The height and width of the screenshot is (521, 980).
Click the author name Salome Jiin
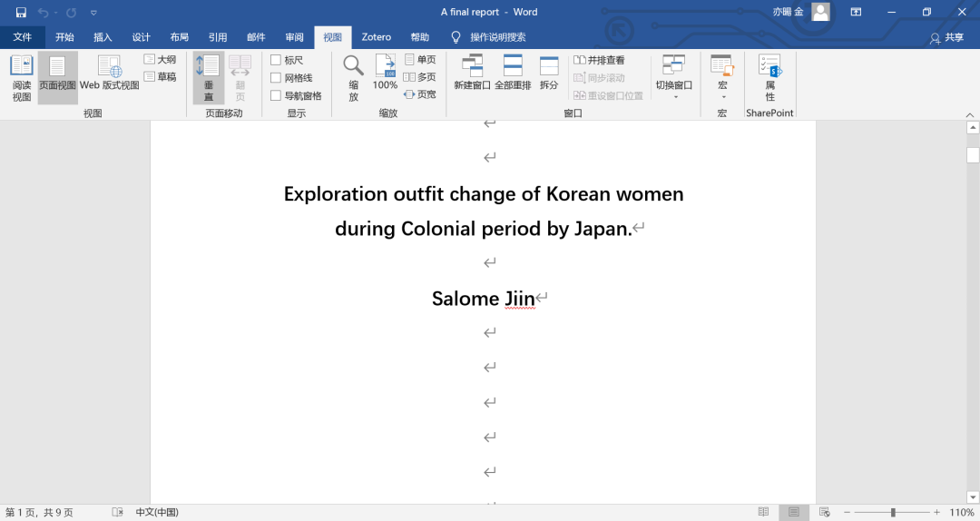(x=483, y=299)
